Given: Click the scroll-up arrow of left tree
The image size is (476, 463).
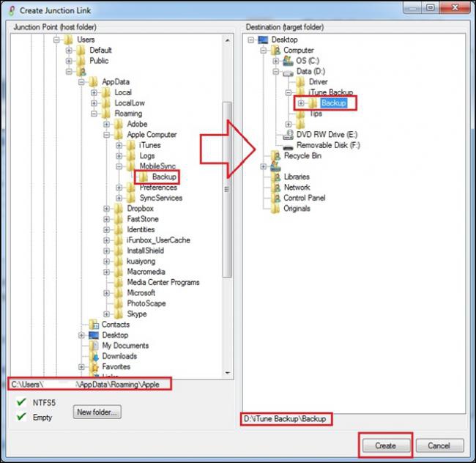Looking at the screenshot, I should click(227, 40).
